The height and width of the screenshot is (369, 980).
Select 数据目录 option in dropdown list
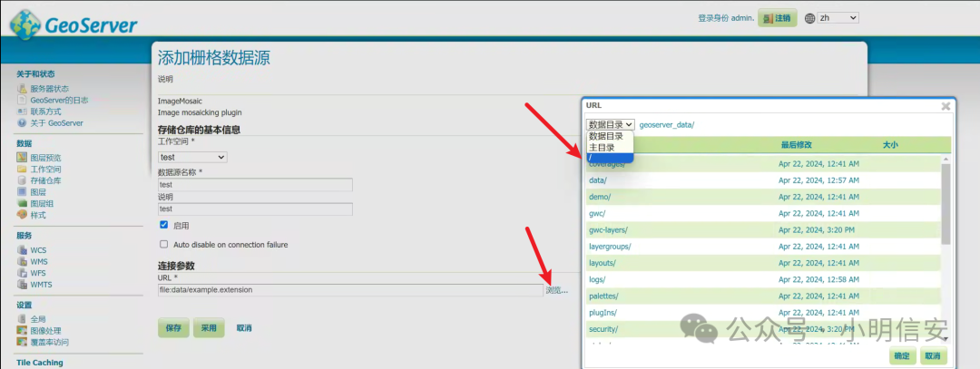[610, 136]
